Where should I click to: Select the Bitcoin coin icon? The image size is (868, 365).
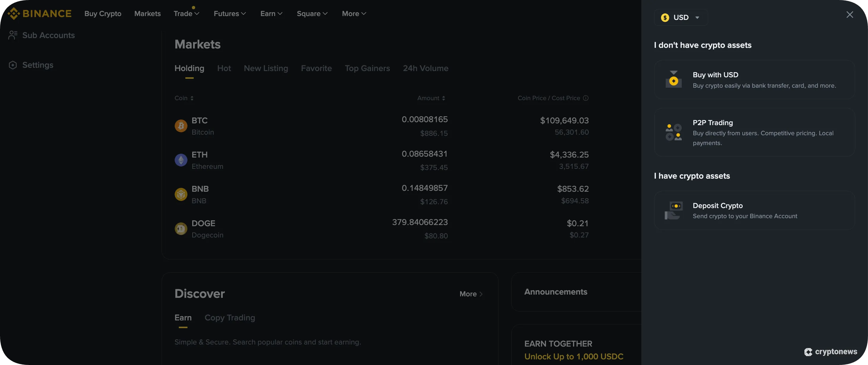181,126
